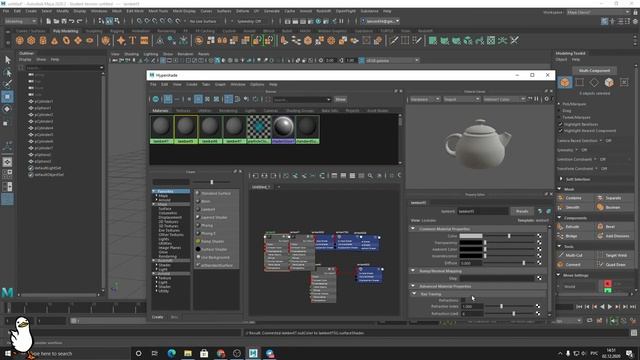
Task: Click the poly sphere icon on shelf
Action: pyautogui.click(x=20, y=40)
